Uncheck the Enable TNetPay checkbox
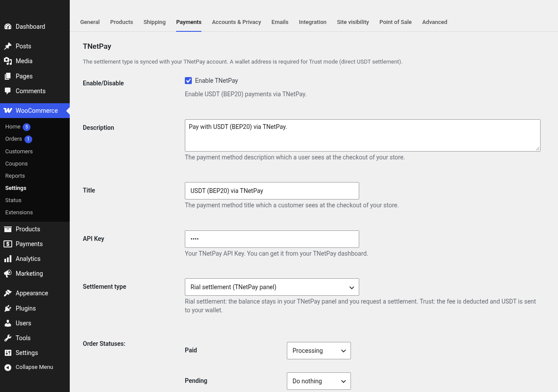The width and height of the screenshot is (558, 392). [x=188, y=81]
